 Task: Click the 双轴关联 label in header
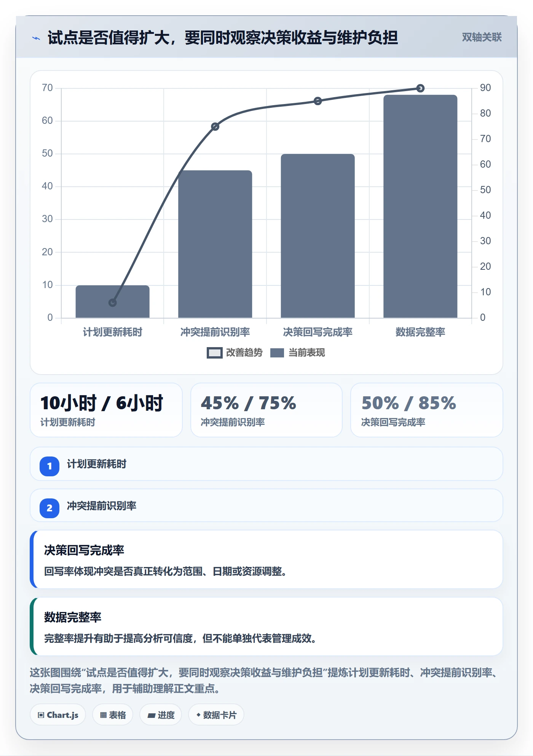pos(482,37)
